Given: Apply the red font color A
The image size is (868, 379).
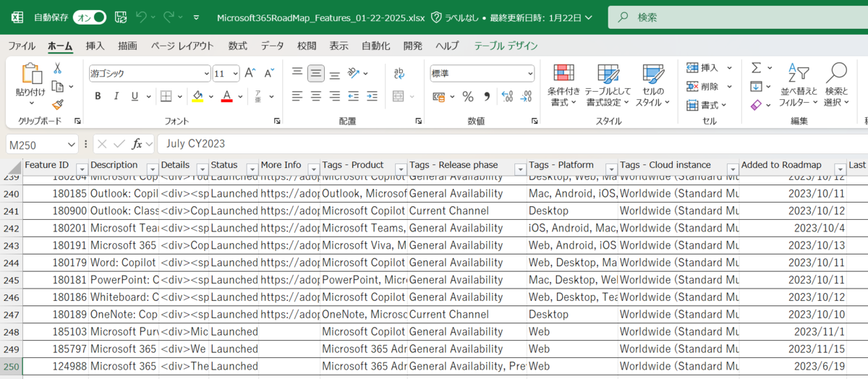Looking at the screenshot, I should [x=226, y=96].
